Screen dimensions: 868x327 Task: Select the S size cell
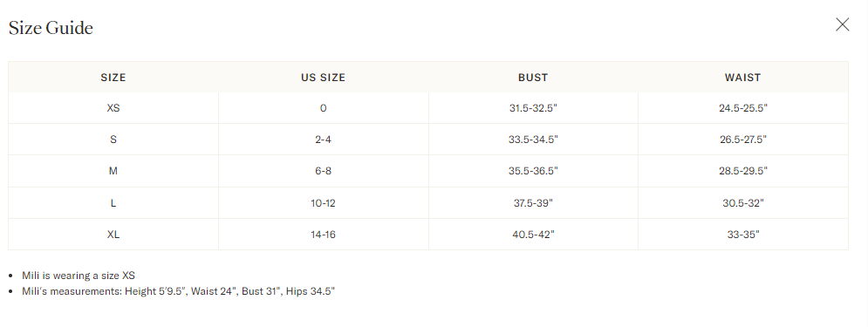coord(113,140)
